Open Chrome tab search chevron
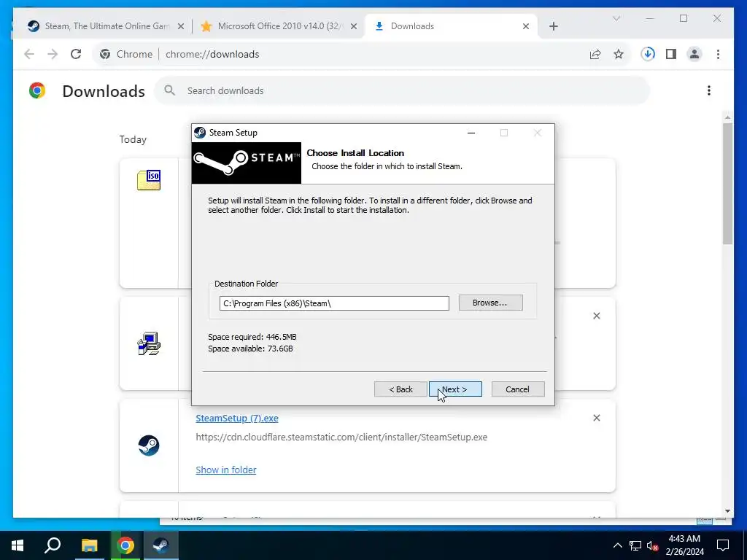 tap(616, 18)
